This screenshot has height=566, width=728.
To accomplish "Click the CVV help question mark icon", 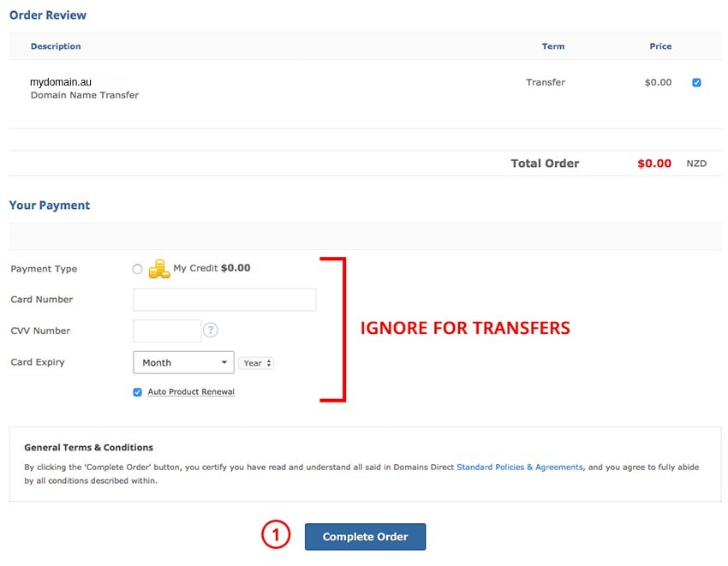I will tap(211, 331).
